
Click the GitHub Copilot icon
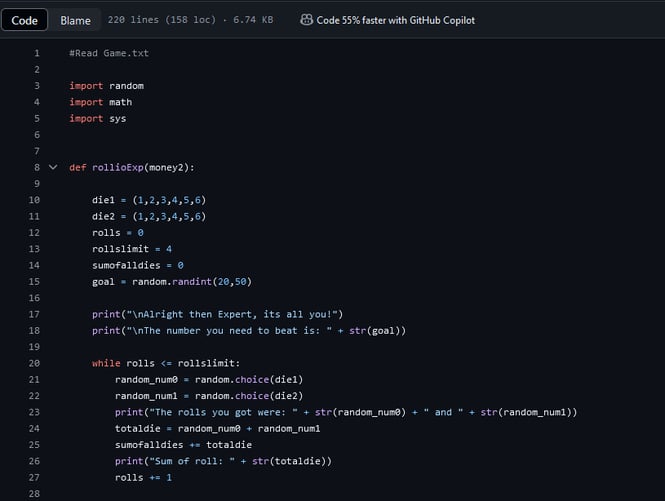306,20
